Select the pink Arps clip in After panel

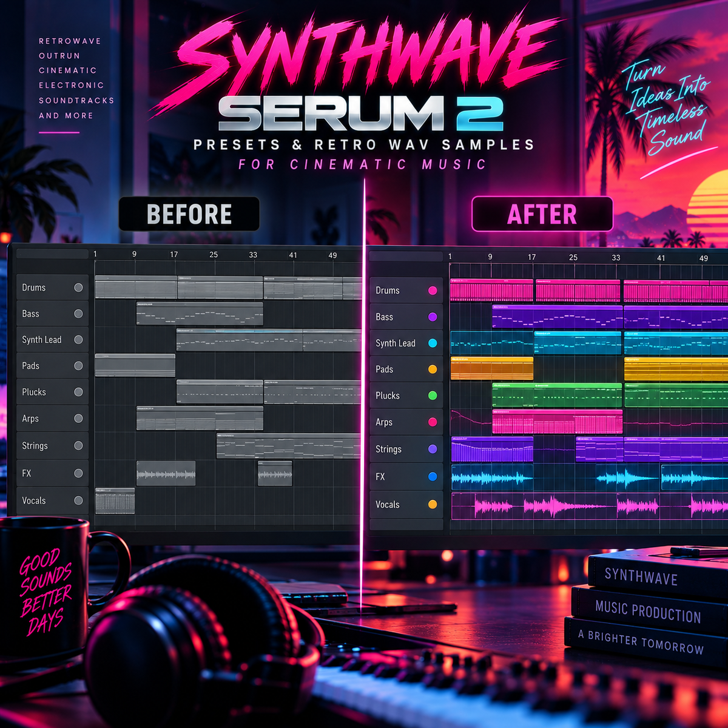(557, 422)
